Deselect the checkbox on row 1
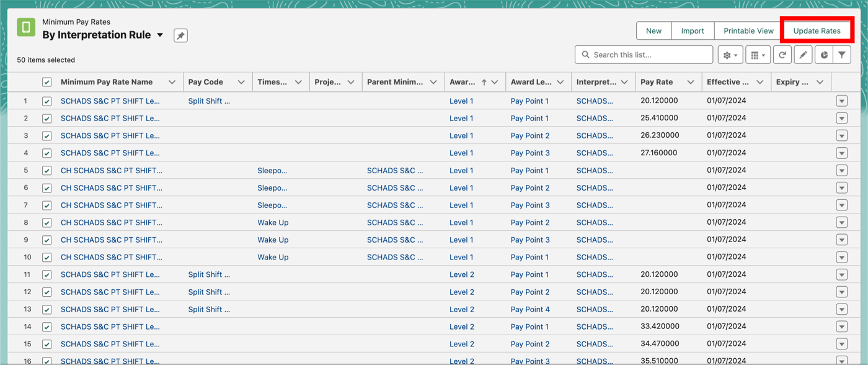The height and width of the screenshot is (365, 868). click(46, 101)
